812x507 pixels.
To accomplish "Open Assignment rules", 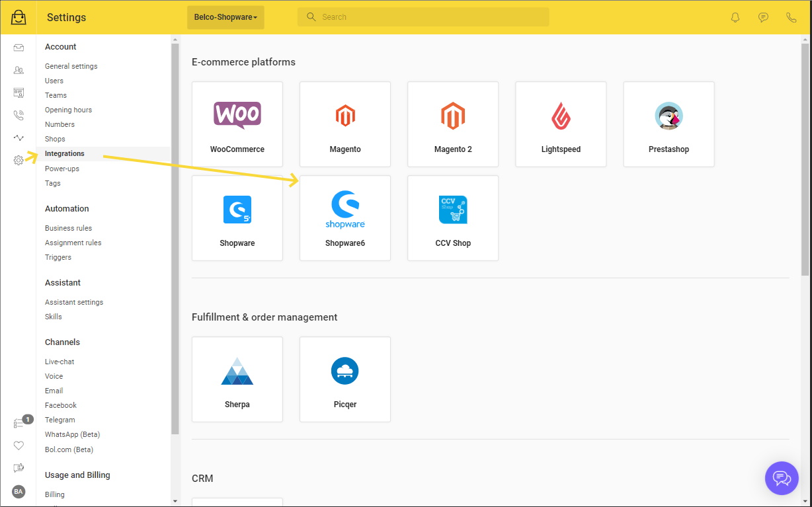I will click(73, 243).
